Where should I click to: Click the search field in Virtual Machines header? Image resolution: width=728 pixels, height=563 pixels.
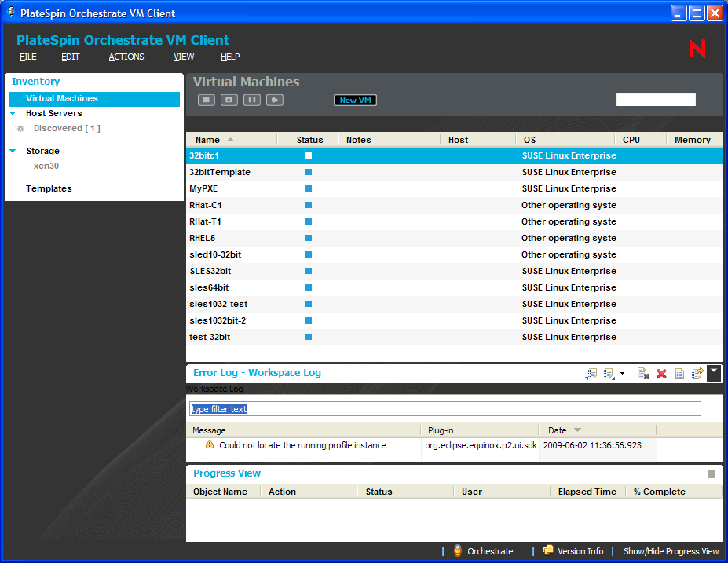656,100
